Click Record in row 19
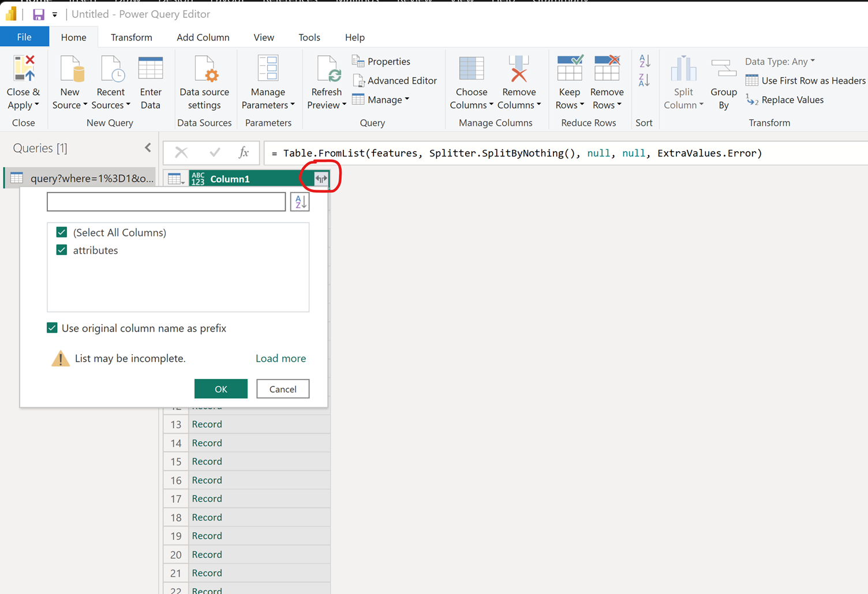868x594 pixels. [207, 536]
